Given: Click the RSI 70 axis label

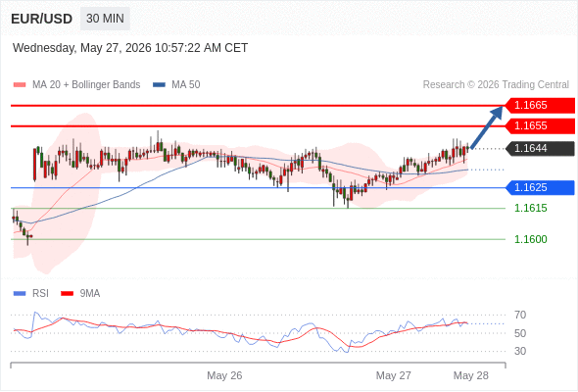Looking at the screenshot, I should click(x=520, y=315).
